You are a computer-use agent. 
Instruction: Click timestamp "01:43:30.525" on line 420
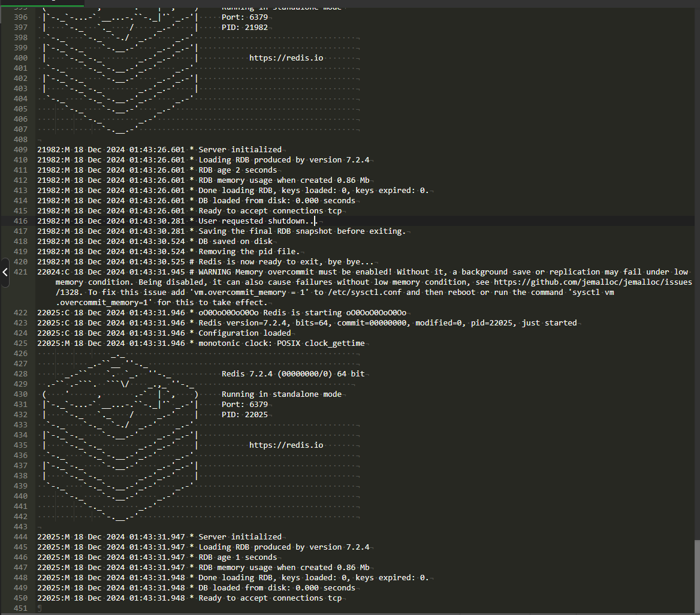pos(156,262)
